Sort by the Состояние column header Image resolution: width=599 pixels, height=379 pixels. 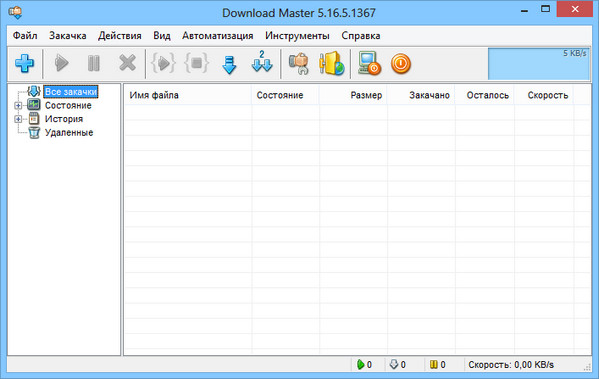click(285, 95)
